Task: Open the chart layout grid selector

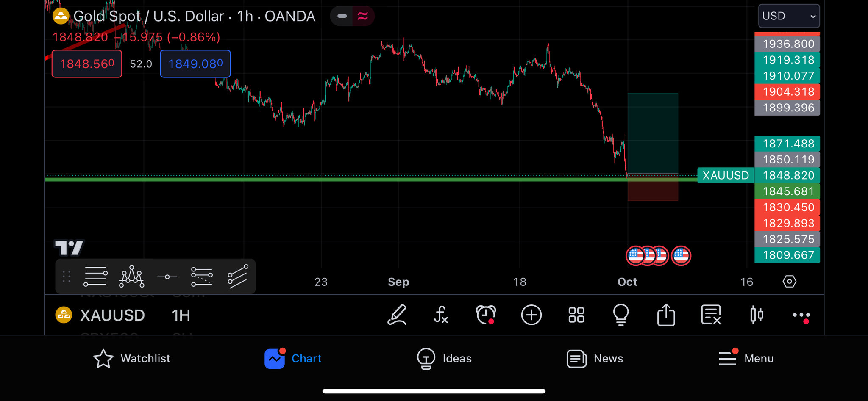Action: coord(576,315)
